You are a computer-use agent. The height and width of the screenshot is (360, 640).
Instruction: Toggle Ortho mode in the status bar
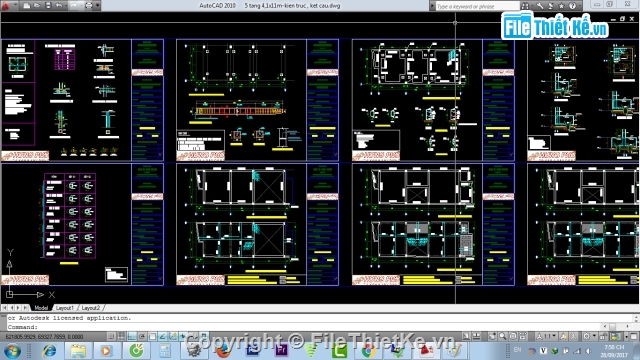[132, 336]
